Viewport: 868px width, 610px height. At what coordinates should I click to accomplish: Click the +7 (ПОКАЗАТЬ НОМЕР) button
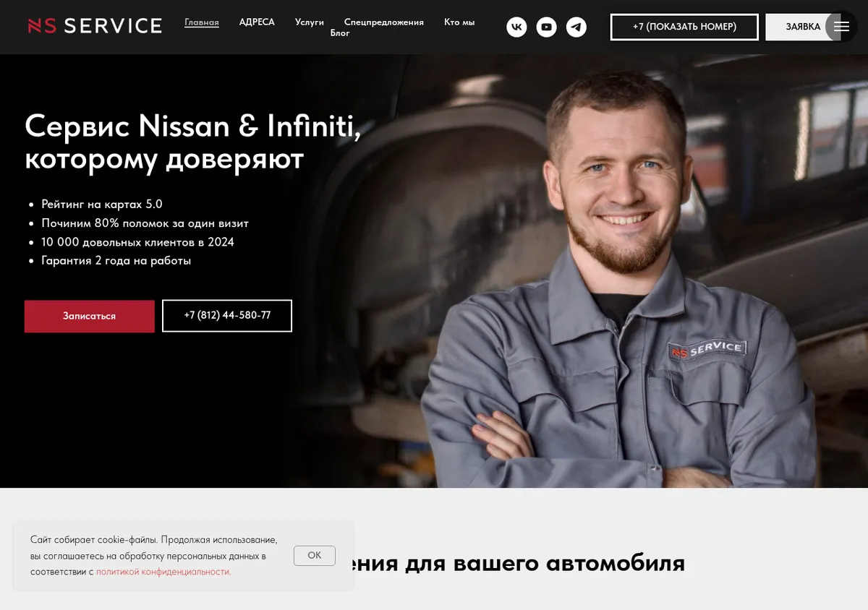click(684, 27)
